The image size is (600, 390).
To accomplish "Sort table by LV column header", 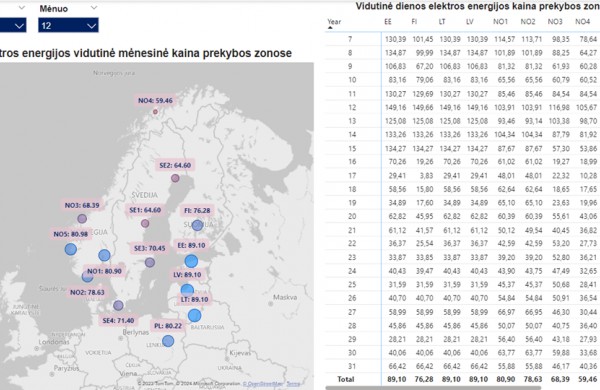I will coord(470,22).
